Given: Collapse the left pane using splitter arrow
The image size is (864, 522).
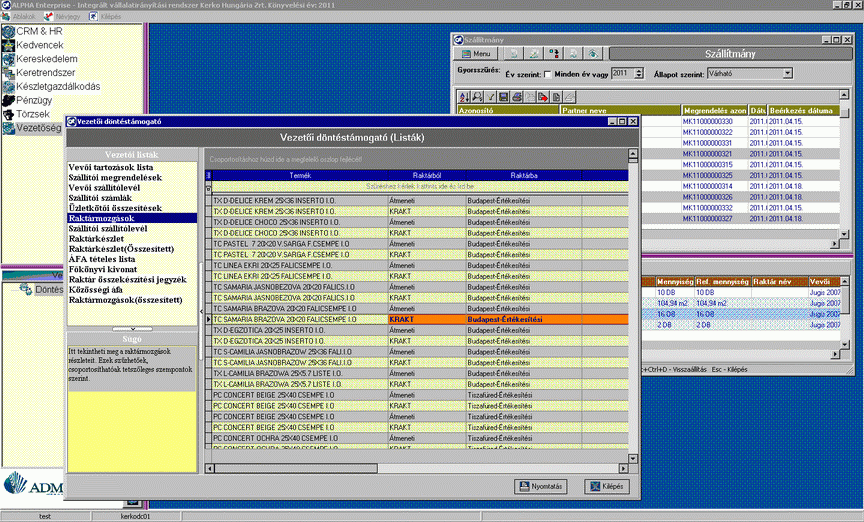Looking at the screenshot, I should tap(201, 311).
